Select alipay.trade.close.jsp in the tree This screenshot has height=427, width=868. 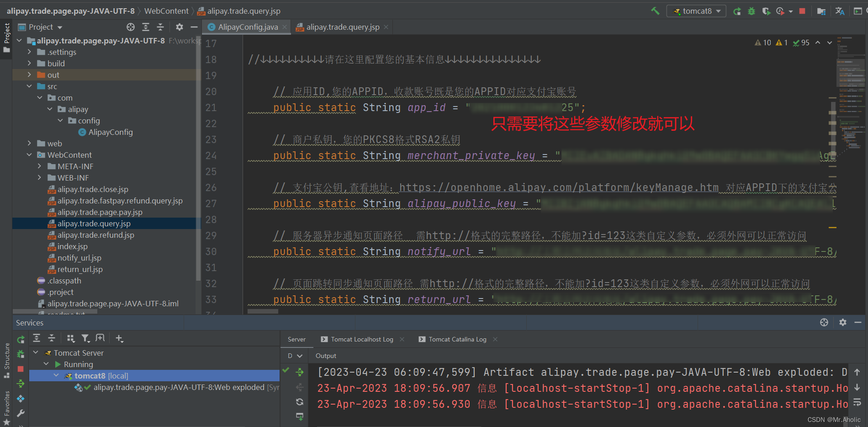(93, 189)
